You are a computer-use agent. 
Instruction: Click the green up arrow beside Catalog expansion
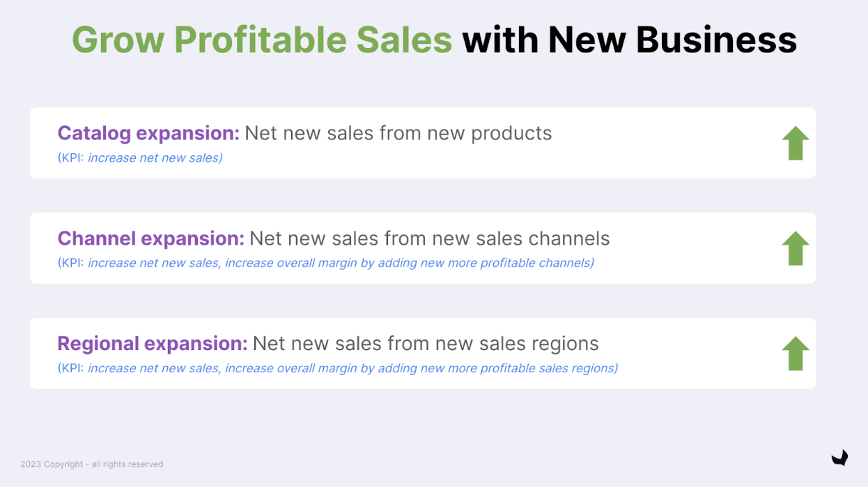click(795, 143)
